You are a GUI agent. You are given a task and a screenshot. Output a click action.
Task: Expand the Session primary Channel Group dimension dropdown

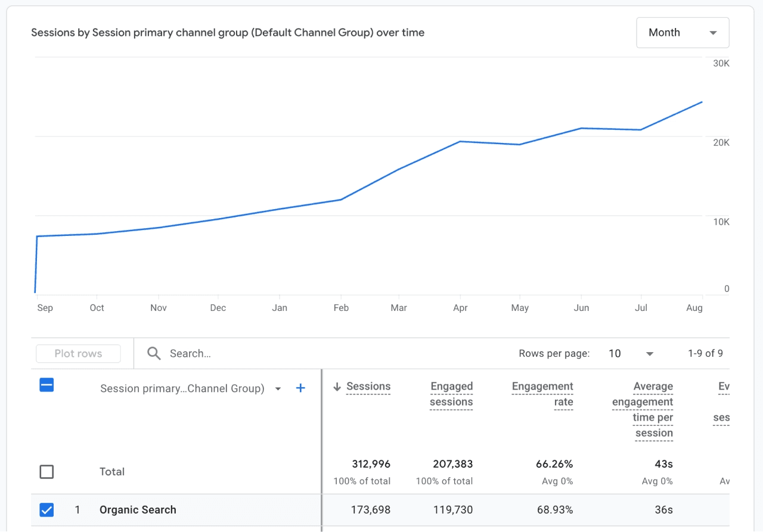(x=278, y=389)
